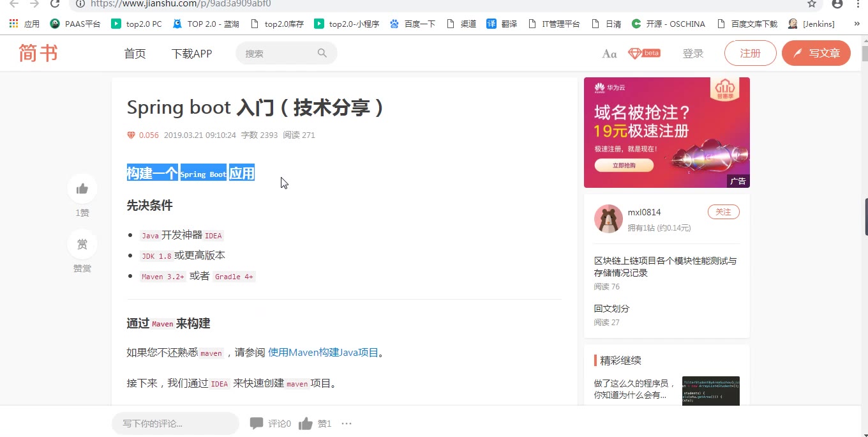The height and width of the screenshot is (437, 868).
Task: Click the highlighted 构建一个 Spring Boot 应用 heading
Action: (191, 173)
